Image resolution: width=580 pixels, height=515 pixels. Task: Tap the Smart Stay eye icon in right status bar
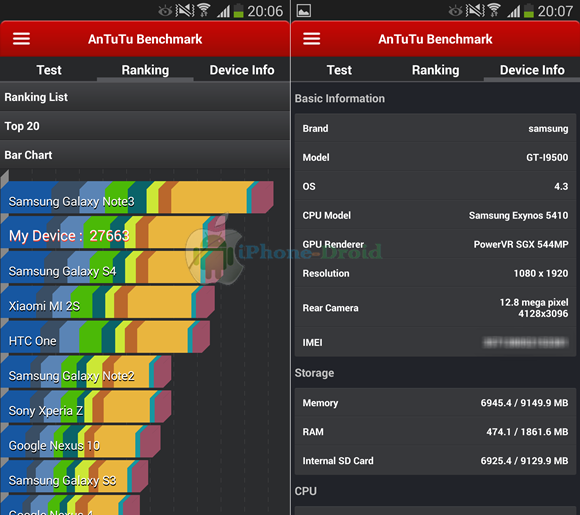click(x=455, y=11)
